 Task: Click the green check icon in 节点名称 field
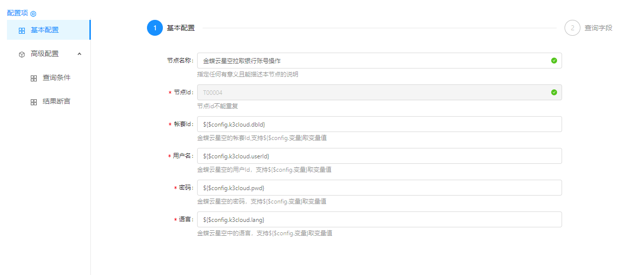pos(554,61)
